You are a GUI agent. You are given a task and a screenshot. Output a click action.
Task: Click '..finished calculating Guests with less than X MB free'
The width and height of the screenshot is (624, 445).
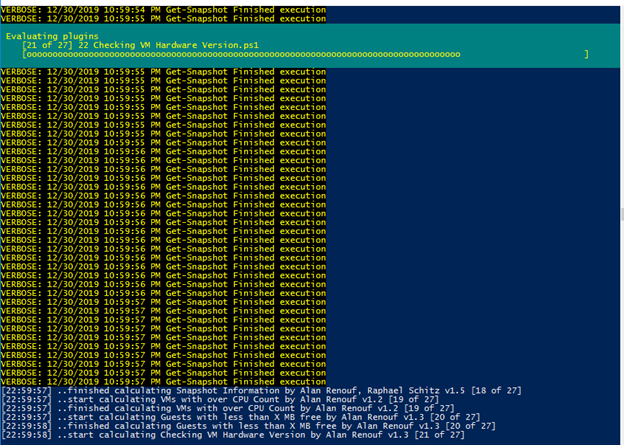[x=248, y=426]
